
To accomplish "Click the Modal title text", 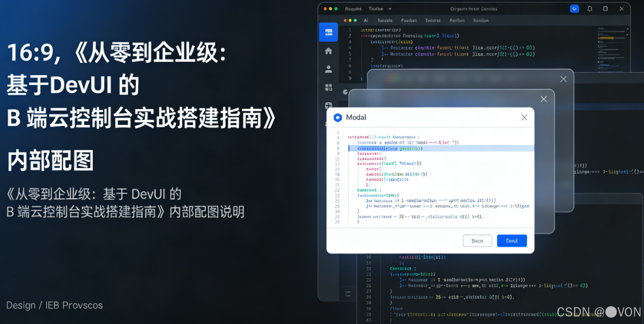I will point(356,118).
